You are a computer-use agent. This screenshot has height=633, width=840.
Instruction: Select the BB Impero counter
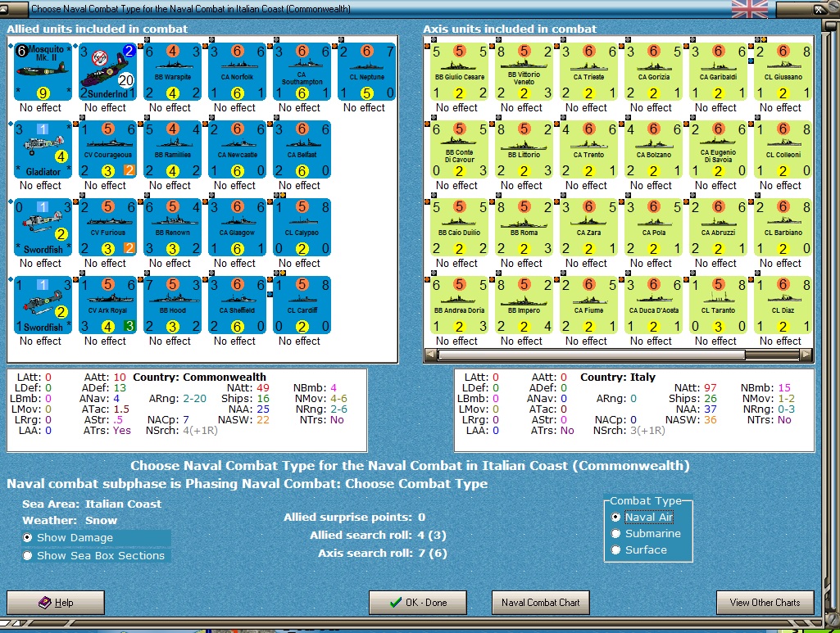point(524,305)
